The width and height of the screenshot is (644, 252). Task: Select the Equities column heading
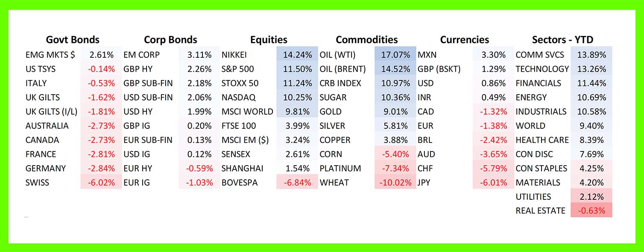[x=269, y=40]
